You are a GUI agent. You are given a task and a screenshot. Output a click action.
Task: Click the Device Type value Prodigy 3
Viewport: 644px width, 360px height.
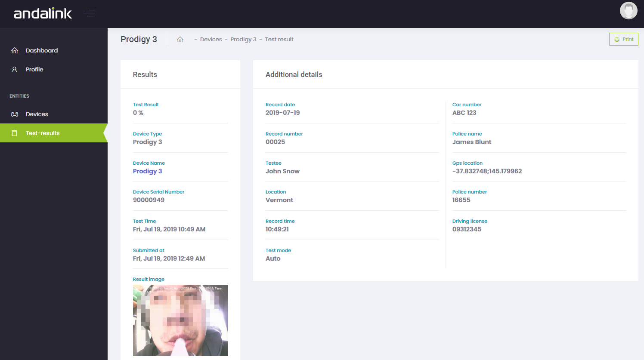(x=147, y=142)
